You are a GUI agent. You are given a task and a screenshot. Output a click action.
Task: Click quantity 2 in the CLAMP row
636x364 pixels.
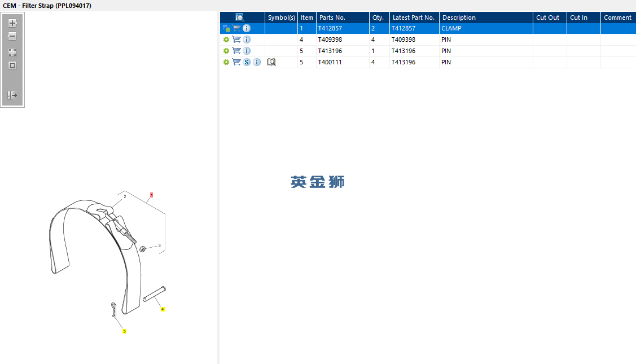tap(380, 28)
